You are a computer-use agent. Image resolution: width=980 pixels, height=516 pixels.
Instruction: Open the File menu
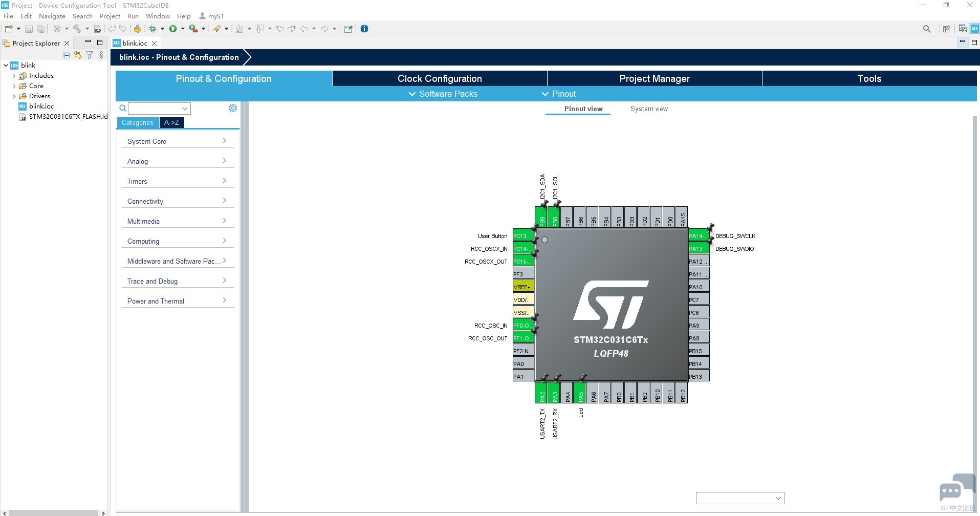9,16
